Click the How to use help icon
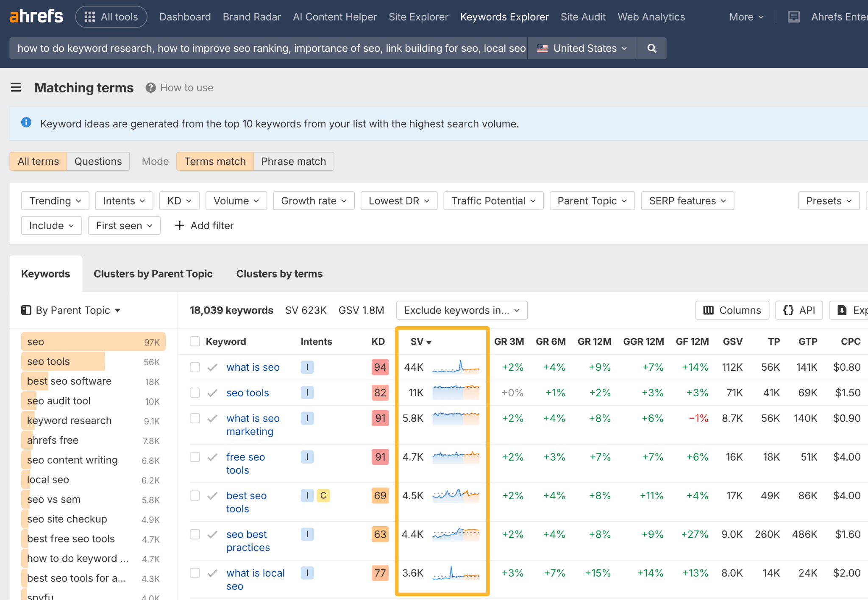 (150, 88)
